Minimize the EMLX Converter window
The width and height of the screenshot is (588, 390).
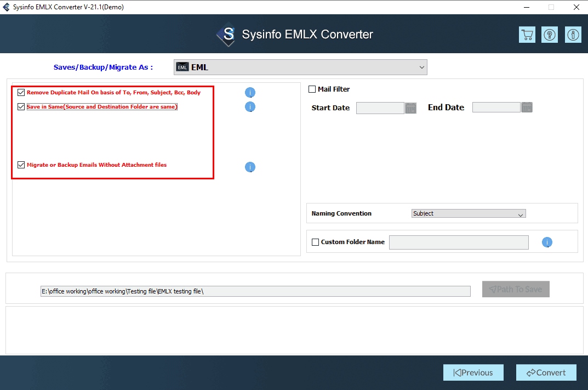527,7
